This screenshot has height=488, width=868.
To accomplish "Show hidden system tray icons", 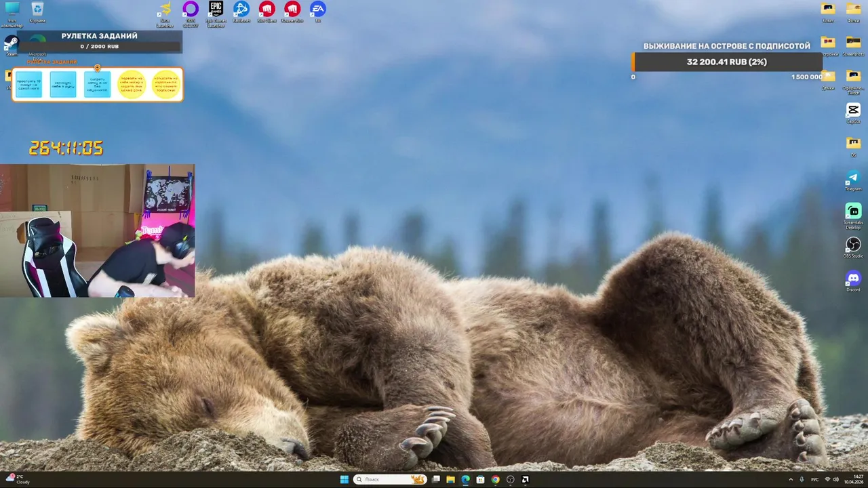I will (x=790, y=479).
